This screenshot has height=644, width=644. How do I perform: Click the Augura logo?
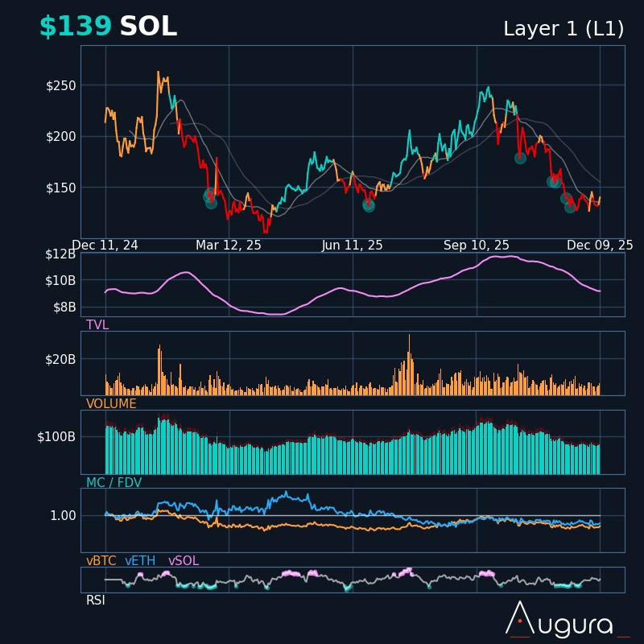567,619
